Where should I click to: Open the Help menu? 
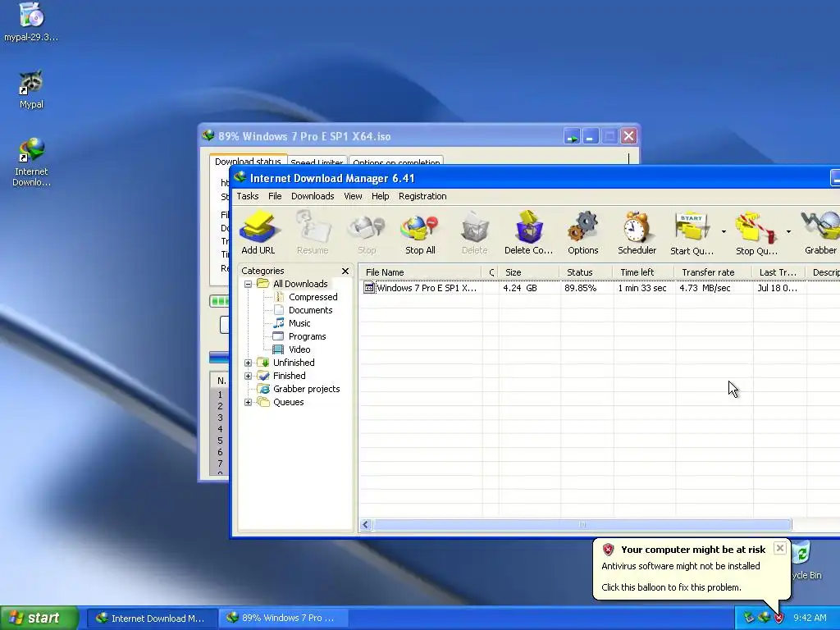pyautogui.click(x=381, y=196)
